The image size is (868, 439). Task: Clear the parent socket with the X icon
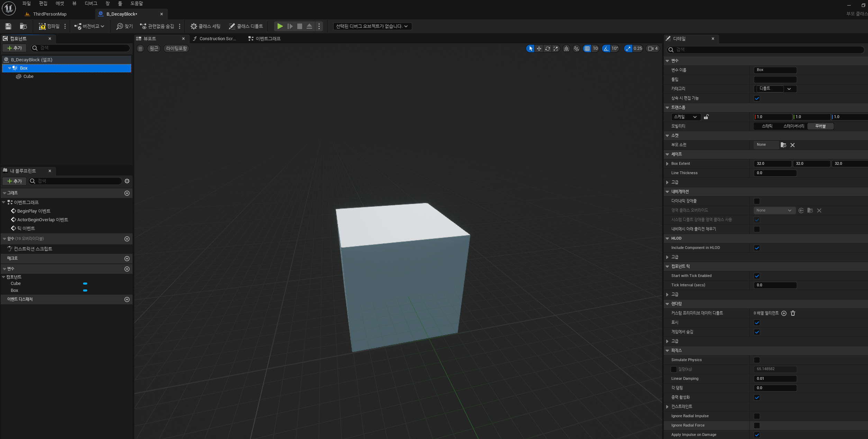[793, 145]
